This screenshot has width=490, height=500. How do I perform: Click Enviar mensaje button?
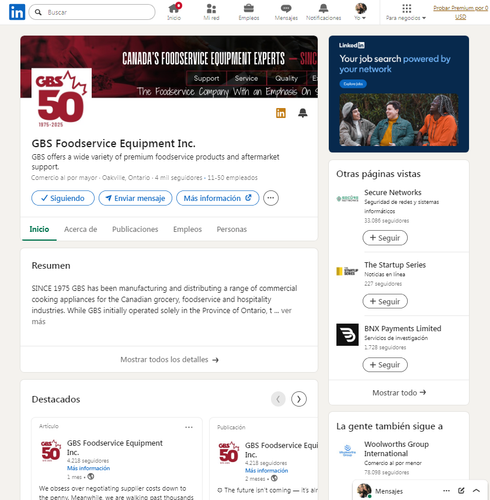point(135,198)
